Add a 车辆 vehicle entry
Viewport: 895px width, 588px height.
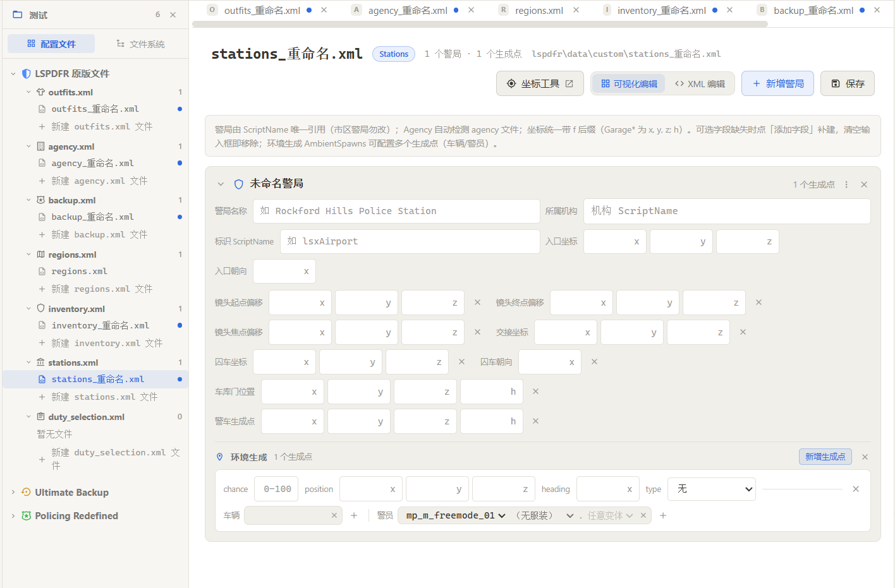[354, 515]
